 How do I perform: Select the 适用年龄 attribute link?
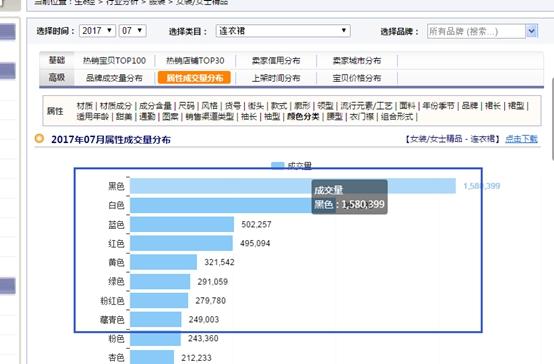click(x=93, y=116)
